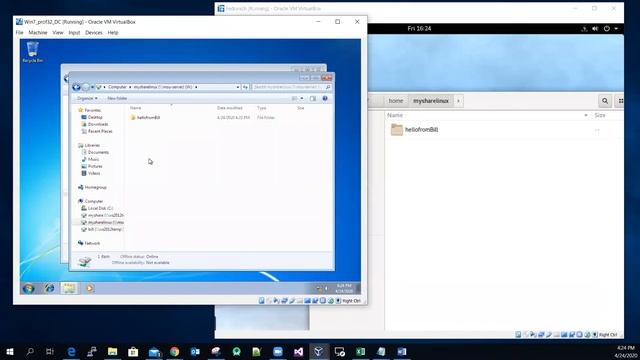
Task: Open the Fedora clock showing Fri 16:24
Action: click(x=419, y=29)
